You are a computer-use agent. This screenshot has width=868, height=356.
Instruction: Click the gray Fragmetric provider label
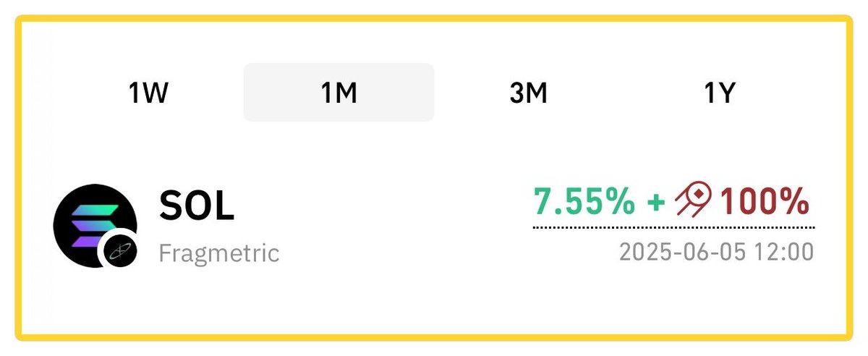(x=218, y=253)
